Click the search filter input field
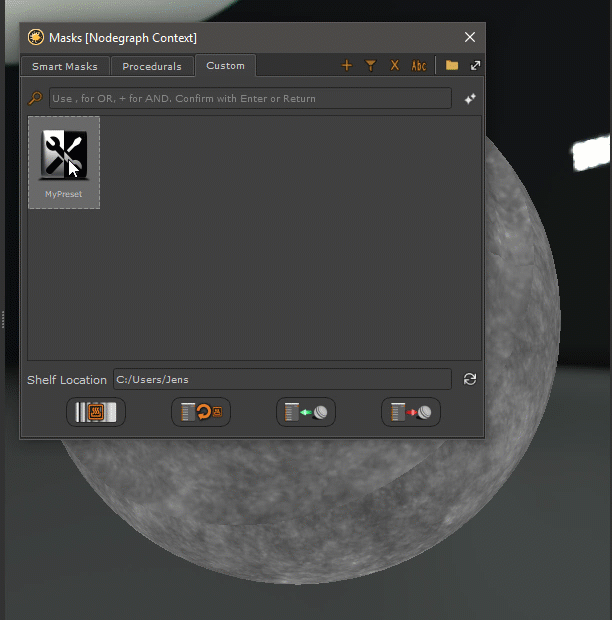This screenshot has height=620, width=612. click(250, 99)
